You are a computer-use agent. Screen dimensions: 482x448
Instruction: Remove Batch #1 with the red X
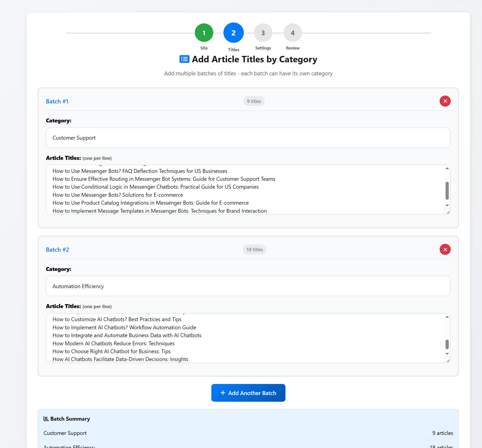click(x=445, y=101)
